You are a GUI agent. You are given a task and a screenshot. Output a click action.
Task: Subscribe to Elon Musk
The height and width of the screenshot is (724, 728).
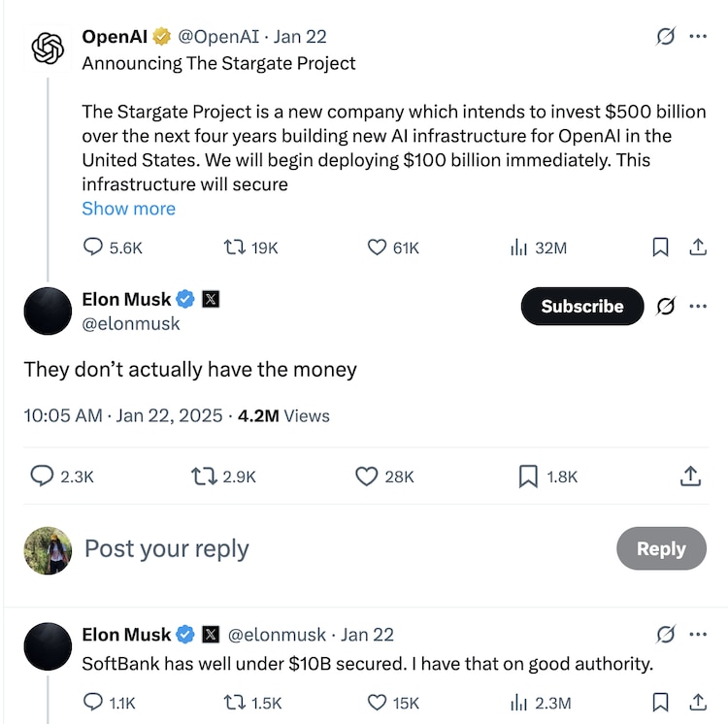pyautogui.click(x=581, y=306)
